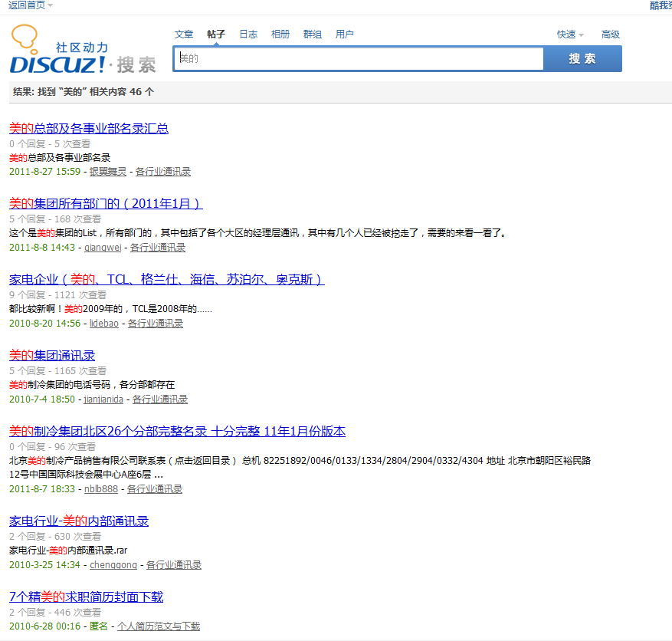Open 各行业通讯录 forum beside chenggong
Screen dimensions: 672x641
click(174, 564)
